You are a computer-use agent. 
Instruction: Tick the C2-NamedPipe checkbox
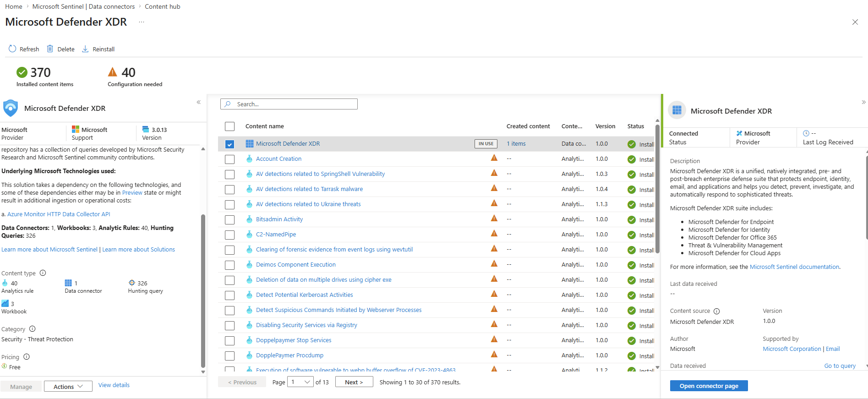(230, 235)
